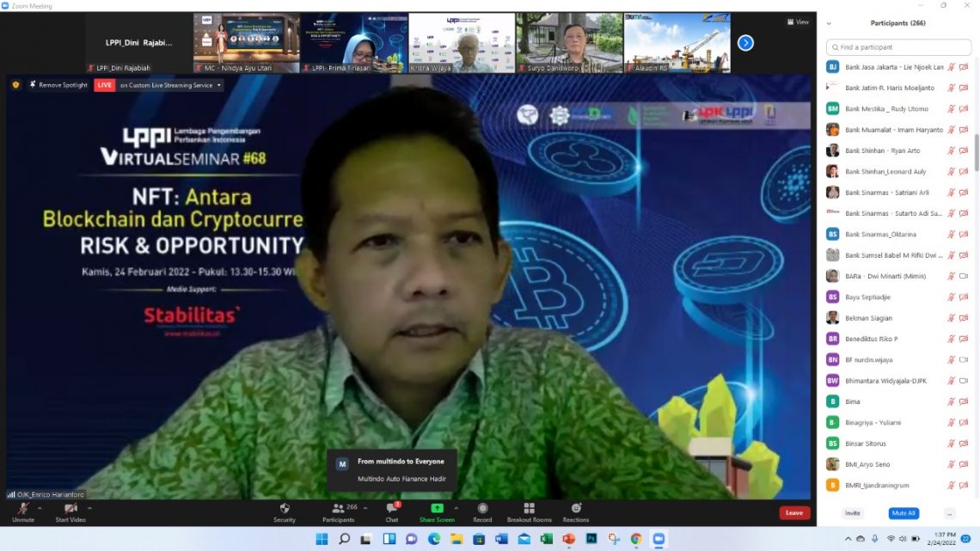
Task: Click the Invite button
Action: coord(852,512)
